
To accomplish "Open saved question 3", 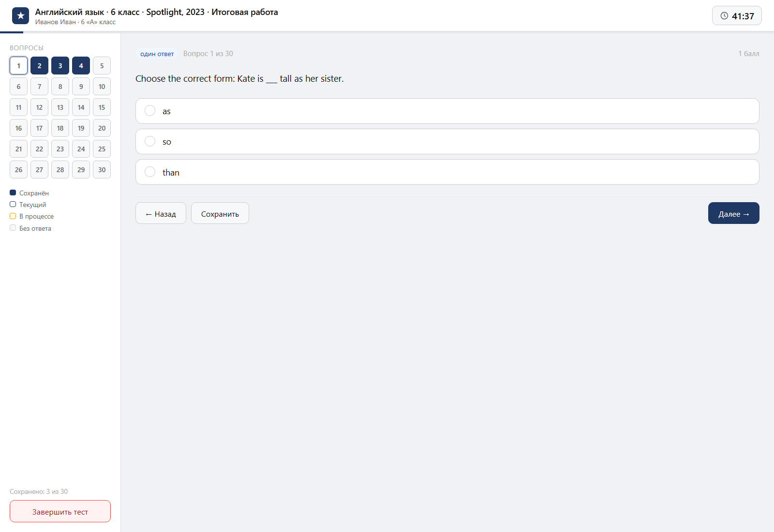I will click(60, 66).
